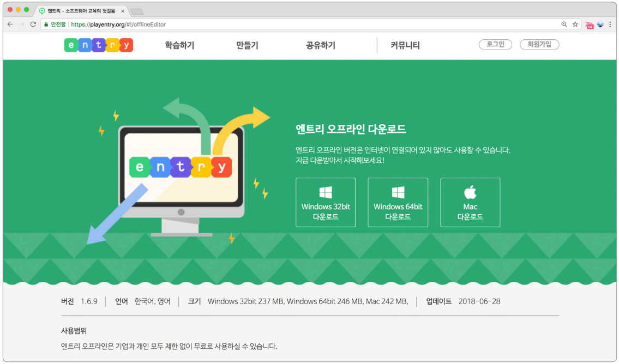Open the 학습하기 menu
This screenshot has height=364, width=619.
pos(179,46)
